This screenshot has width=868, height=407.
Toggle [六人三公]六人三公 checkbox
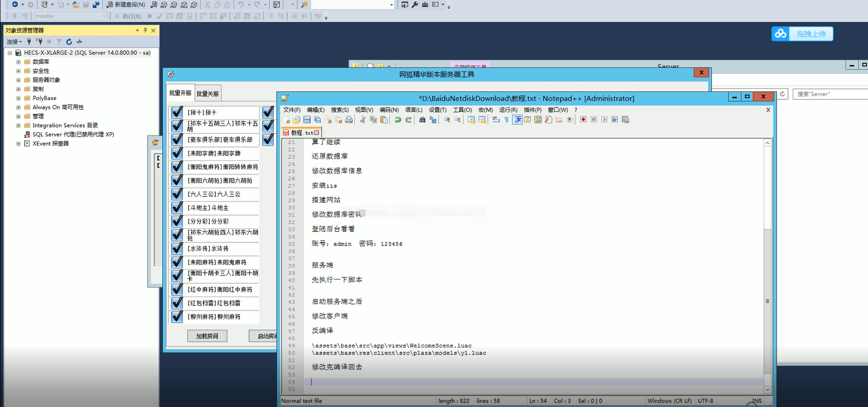click(x=177, y=194)
